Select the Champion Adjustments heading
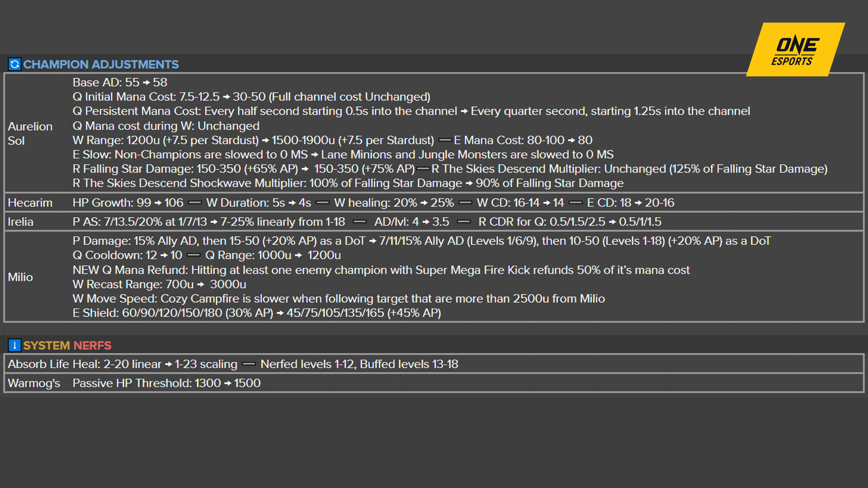Viewport: 868px width, 488px height. click(101, 64)
